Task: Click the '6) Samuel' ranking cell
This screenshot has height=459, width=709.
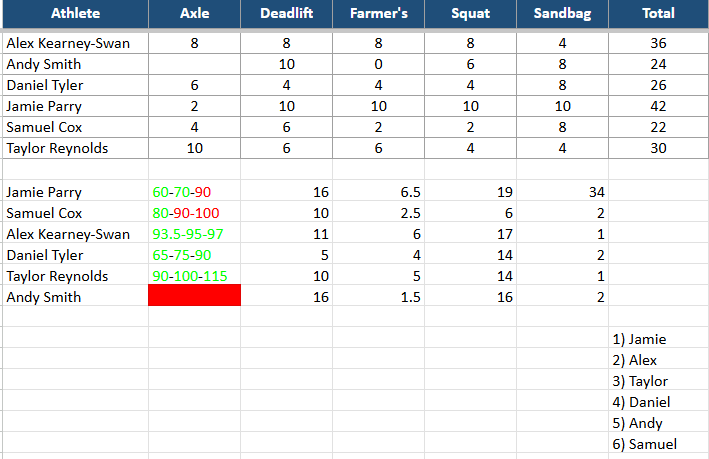Action: (644, 444)
